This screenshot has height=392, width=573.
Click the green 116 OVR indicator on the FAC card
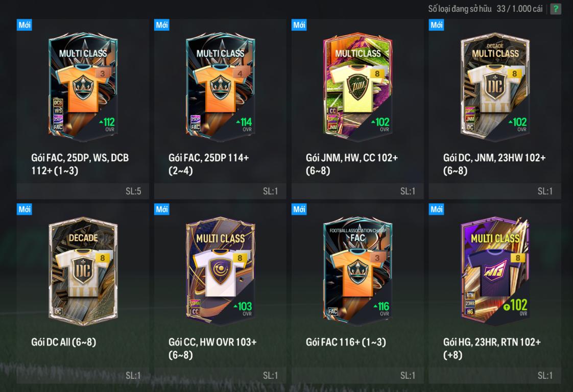381,308
